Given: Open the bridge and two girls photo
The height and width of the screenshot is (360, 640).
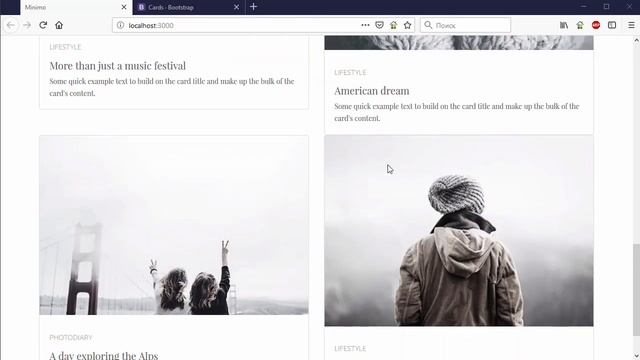Looking at the screenshot, I should point(174,225).
